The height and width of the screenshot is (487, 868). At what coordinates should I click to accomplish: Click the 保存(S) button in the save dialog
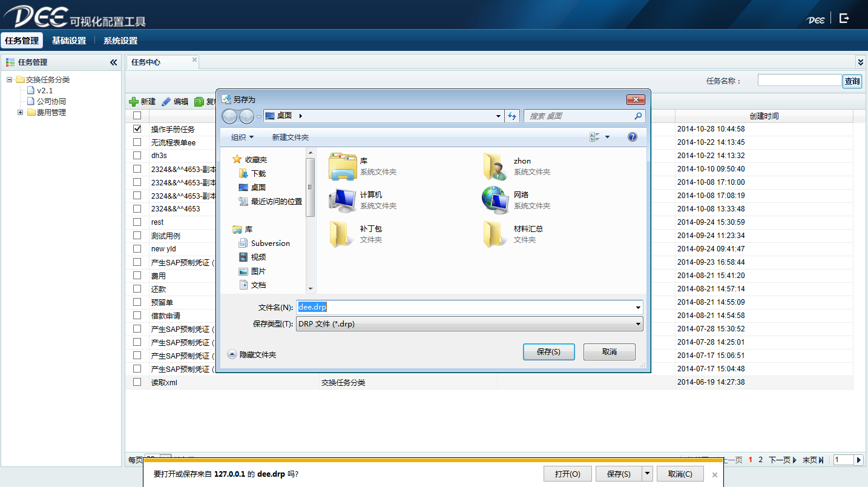click(x=548, y=352)
